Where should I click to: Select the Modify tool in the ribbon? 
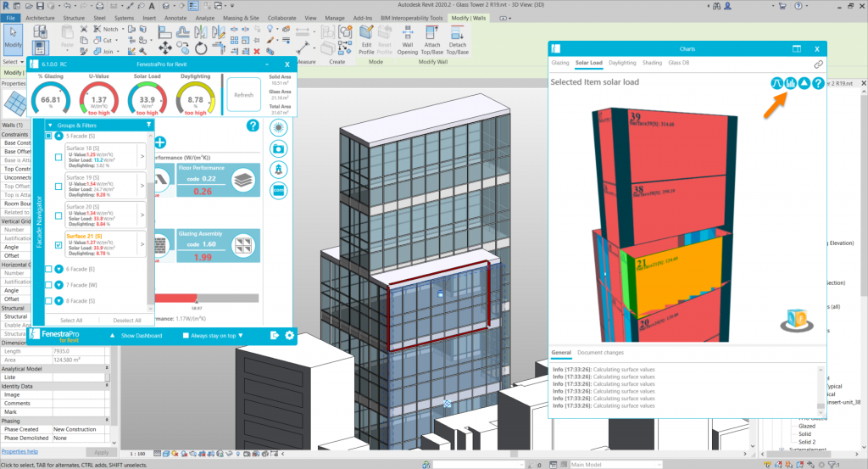[x=13, y=39]
